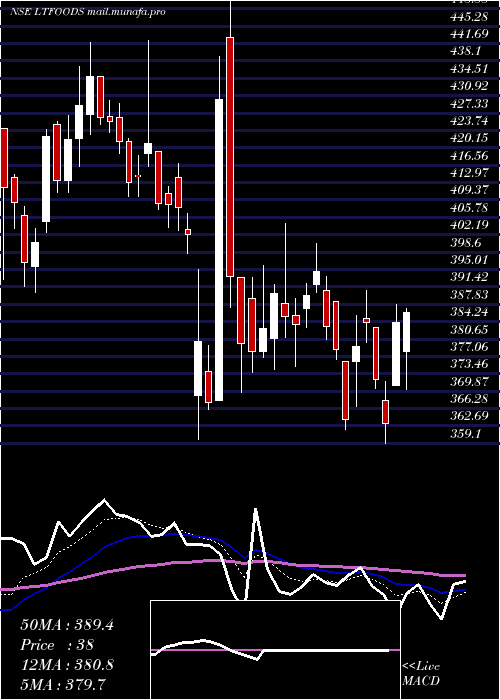Select the 373.46 price axis label
The width and height of the screenshot is (500, 700).
469,364
